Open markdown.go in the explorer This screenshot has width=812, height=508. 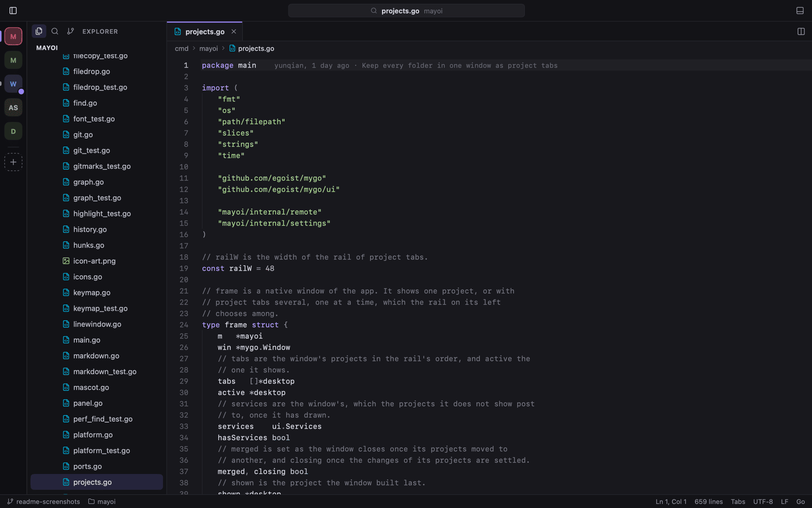point(96,356)
